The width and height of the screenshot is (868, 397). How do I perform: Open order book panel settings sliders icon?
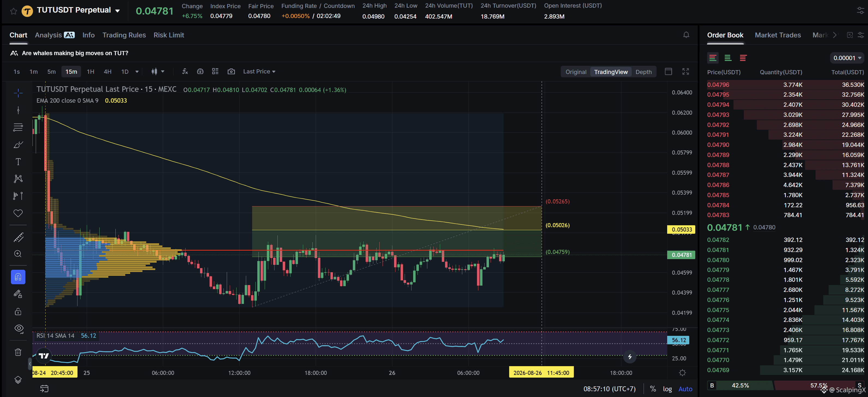[861, 35]
